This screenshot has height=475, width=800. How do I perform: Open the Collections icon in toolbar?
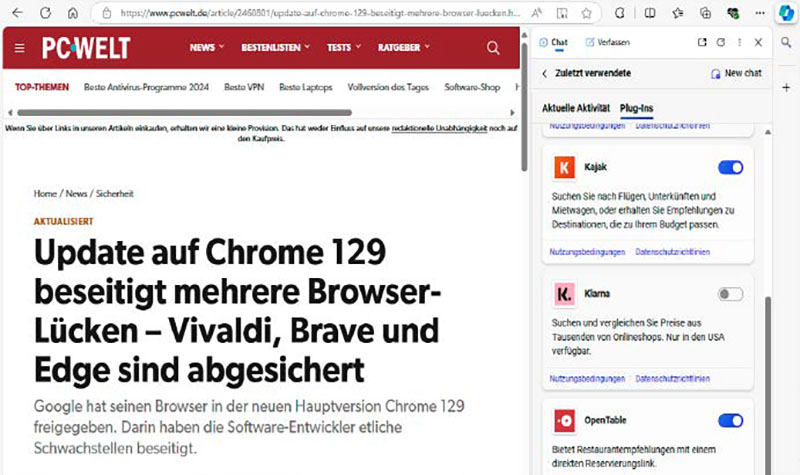click(706, 13)
